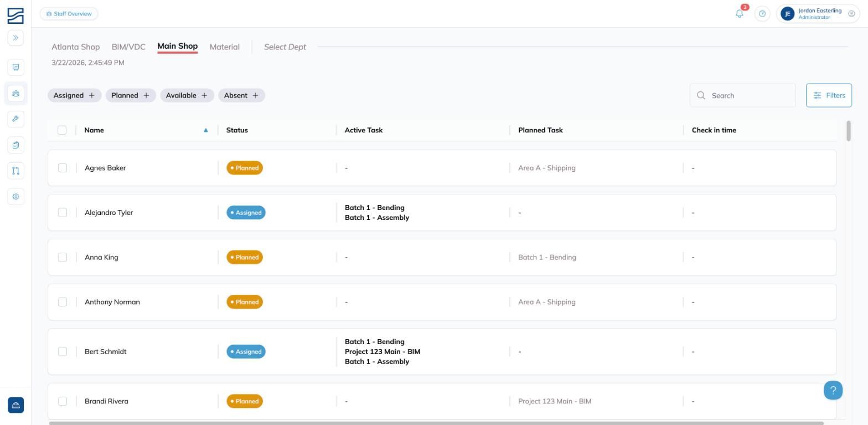Open the notifications bell

click(x=740, y=14)
